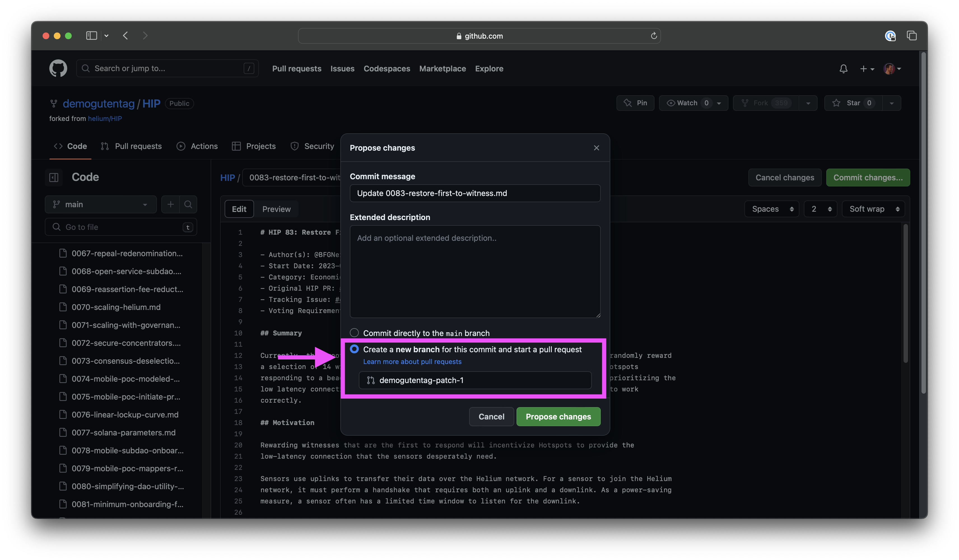959x560 pixels.
Task: Select Create a new branch option
Action: pos(354,349)
